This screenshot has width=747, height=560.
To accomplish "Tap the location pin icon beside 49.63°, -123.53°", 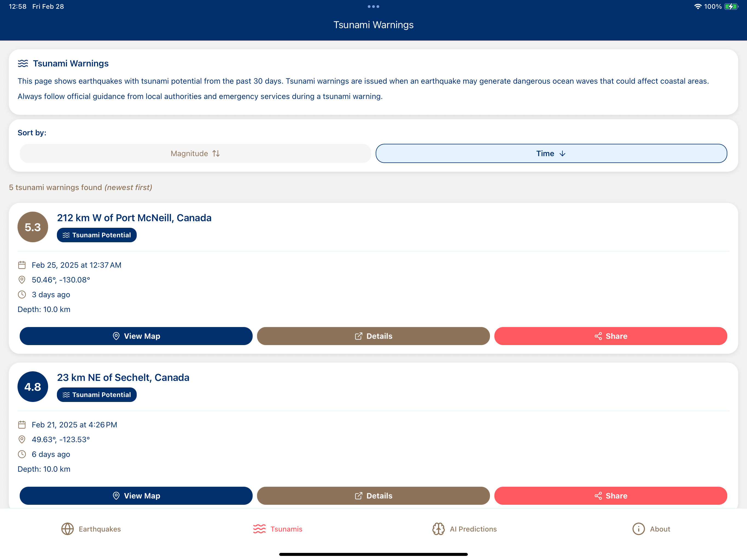I will 22,440.
